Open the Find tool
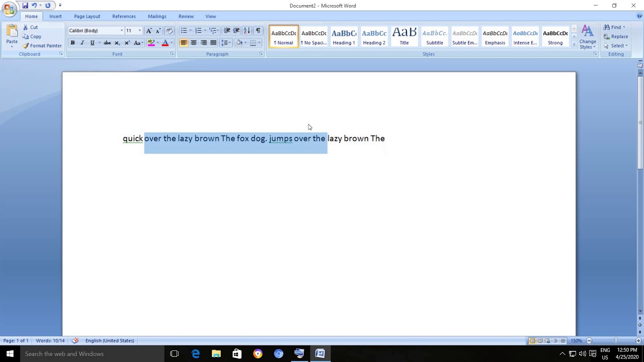 click(x=614, y=27)
